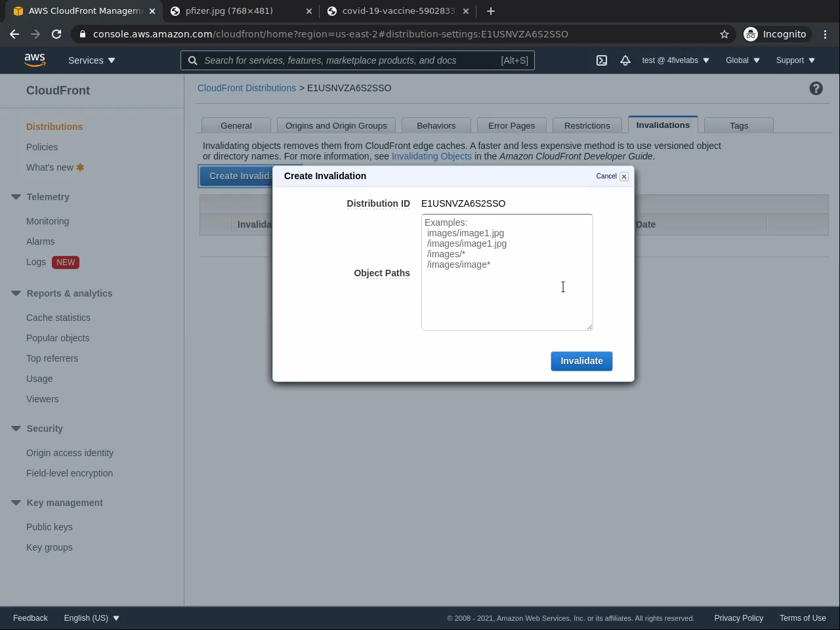Open the Invalidating Objects documentation link

432,156
